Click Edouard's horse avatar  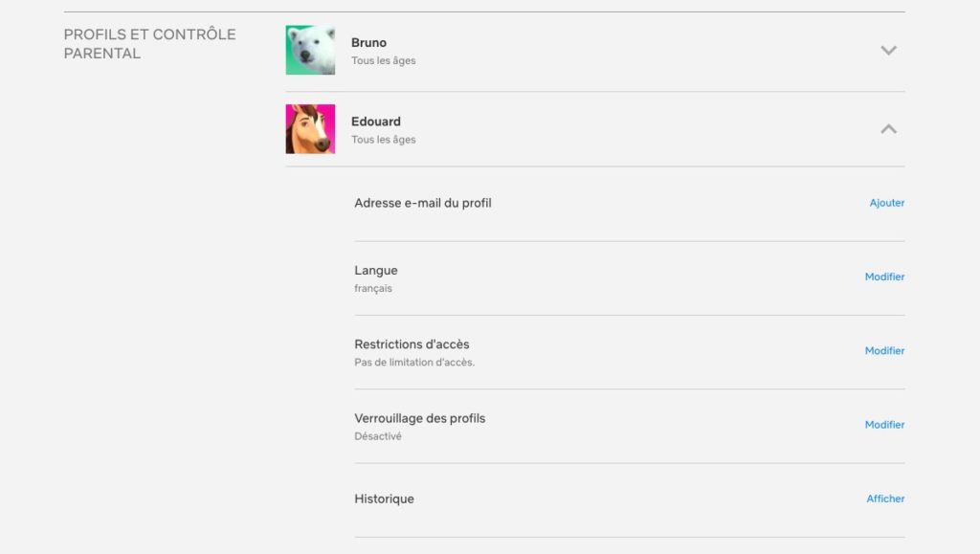[x=310, y=128]
